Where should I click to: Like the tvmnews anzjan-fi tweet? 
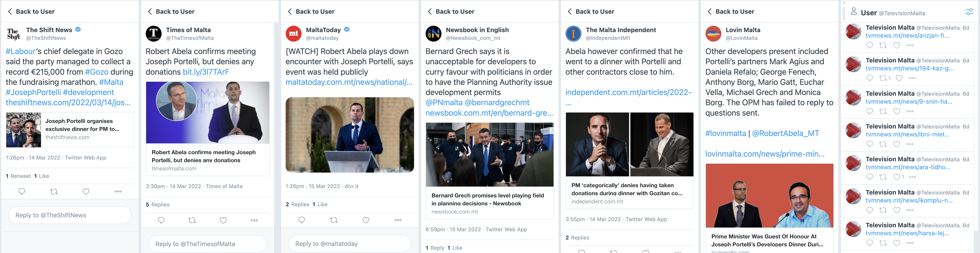pos(897,45)
